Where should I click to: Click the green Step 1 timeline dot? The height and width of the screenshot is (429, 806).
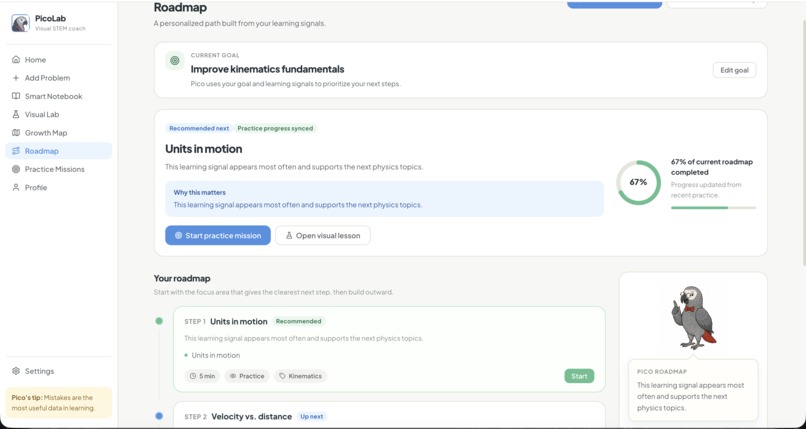click(x=159, y=321)
